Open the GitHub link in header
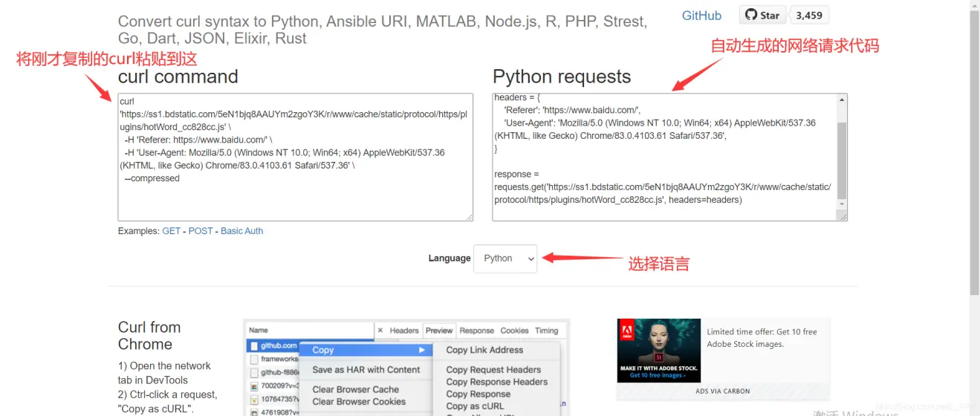The width and height of the screenshot is (980, 416). (701, 16)
